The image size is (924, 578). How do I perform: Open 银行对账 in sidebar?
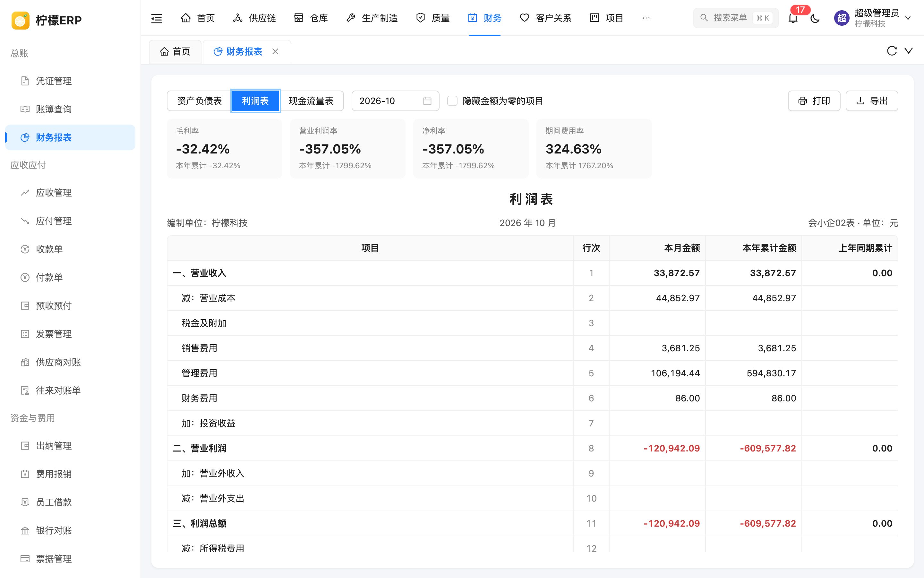[x=70, y=530]
